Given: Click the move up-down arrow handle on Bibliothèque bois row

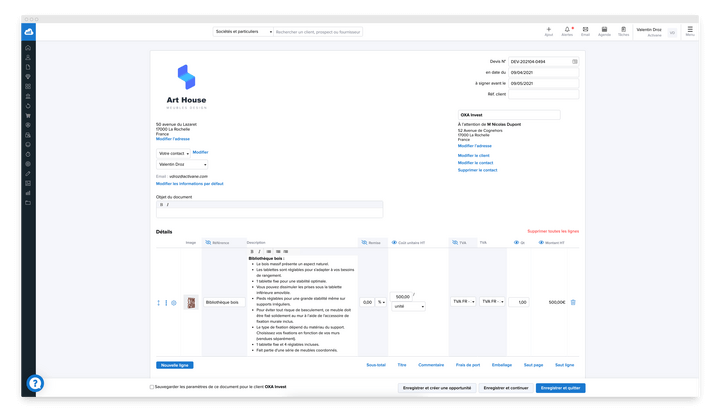Looking at the screenshot, I should [x=158, y=303].
